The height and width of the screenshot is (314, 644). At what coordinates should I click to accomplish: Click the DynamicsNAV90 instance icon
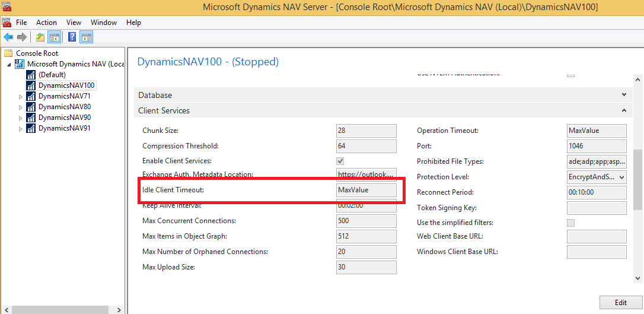[31, 118]
